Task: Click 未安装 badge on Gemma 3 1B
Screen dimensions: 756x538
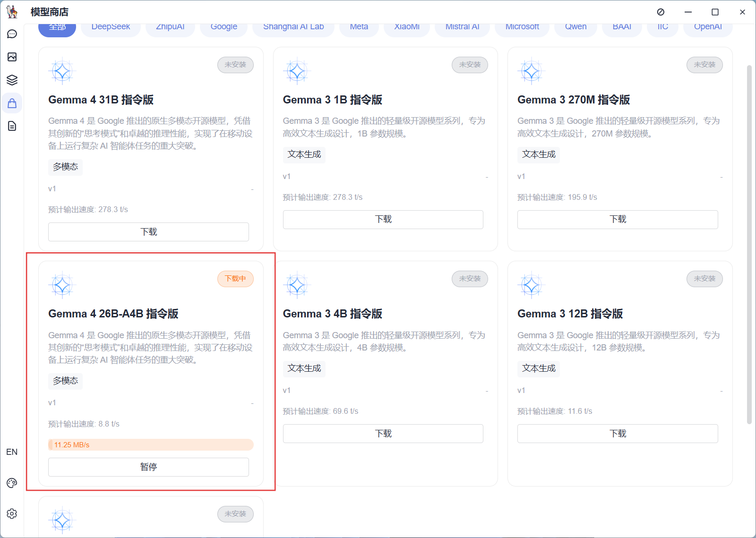Action: 470,65
